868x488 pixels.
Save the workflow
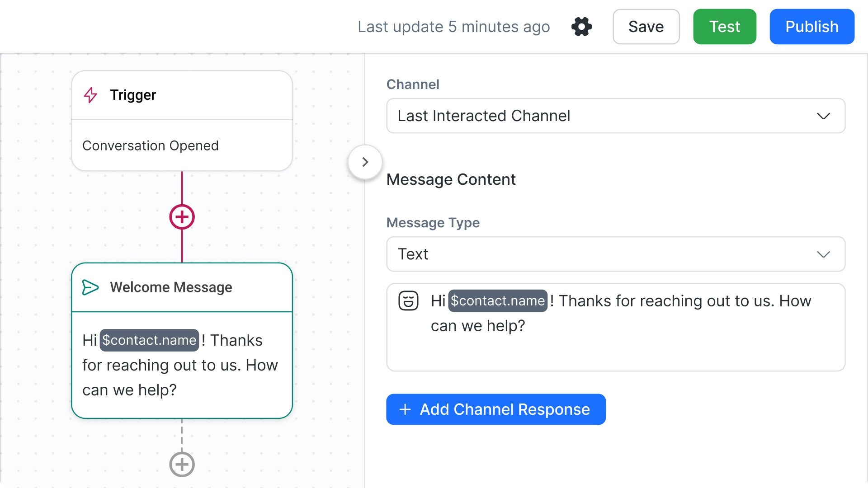click(x=646, y=27)
